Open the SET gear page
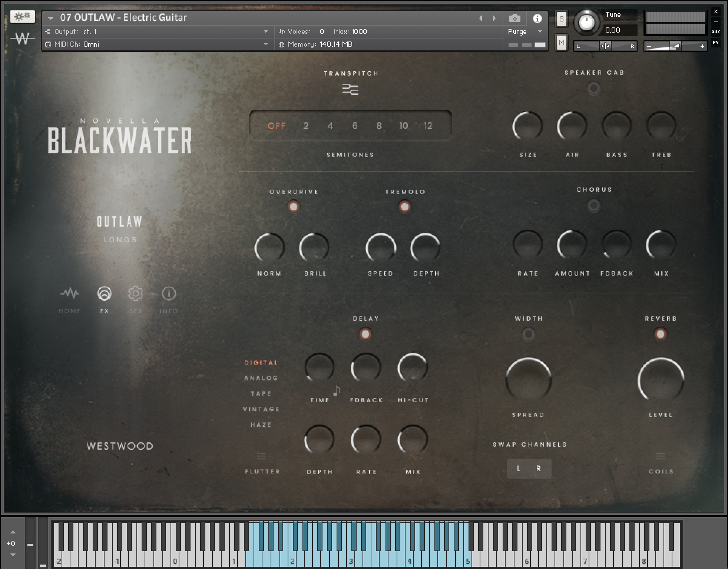The height and width of the screenshot is (569, 728). click(x=135, y=293)
